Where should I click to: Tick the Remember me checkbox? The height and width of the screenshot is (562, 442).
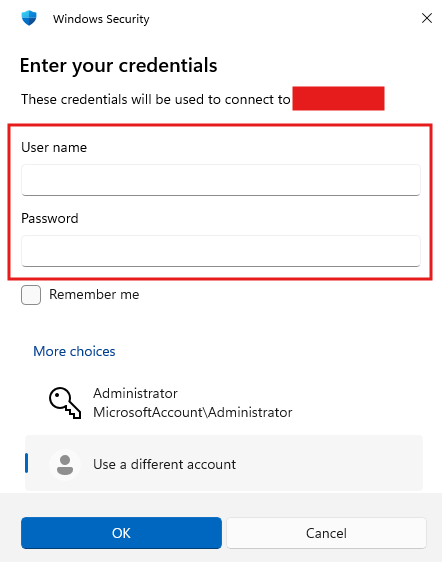click(x=31, y=295)
